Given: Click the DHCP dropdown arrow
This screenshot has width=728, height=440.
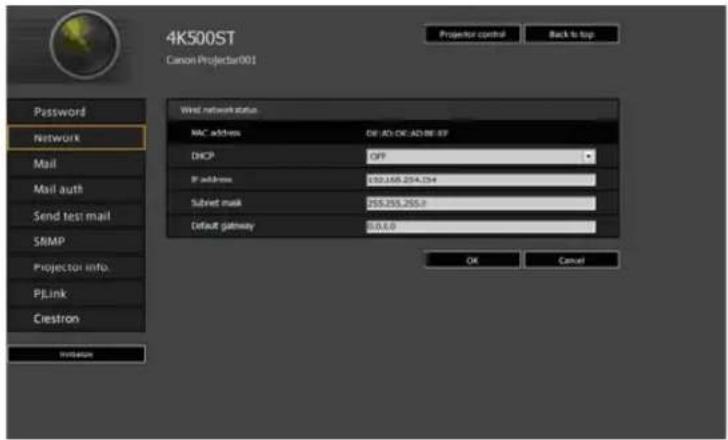Looking at the screenshot, I should point(588,156).
